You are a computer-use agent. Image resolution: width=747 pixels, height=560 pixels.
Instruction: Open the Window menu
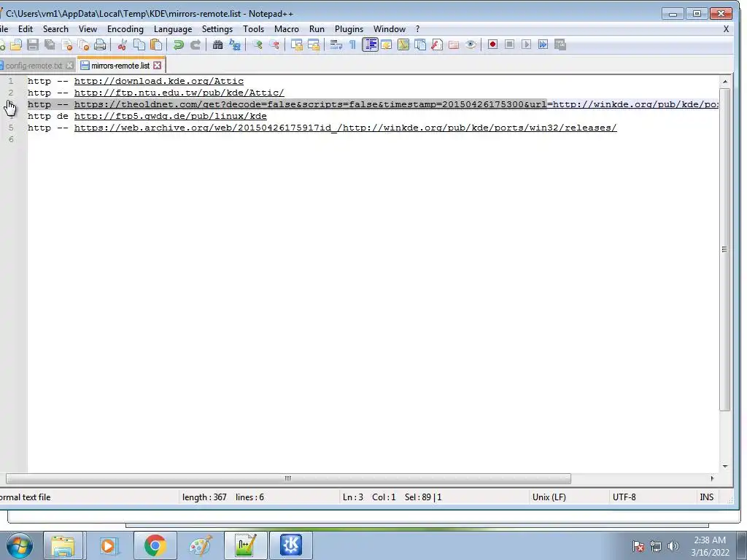[x=390, y=29]
